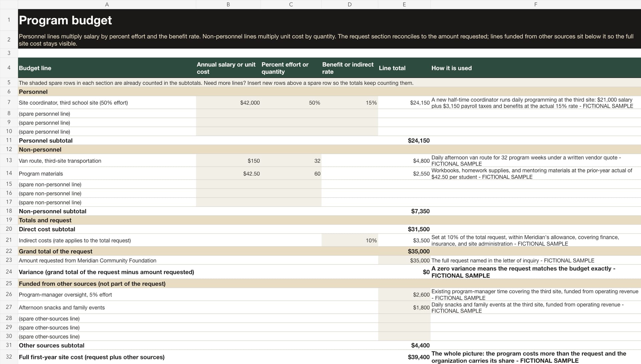Select the 15% benefit rate cell
Screen dimensions: 641x364
click(350, 103)
